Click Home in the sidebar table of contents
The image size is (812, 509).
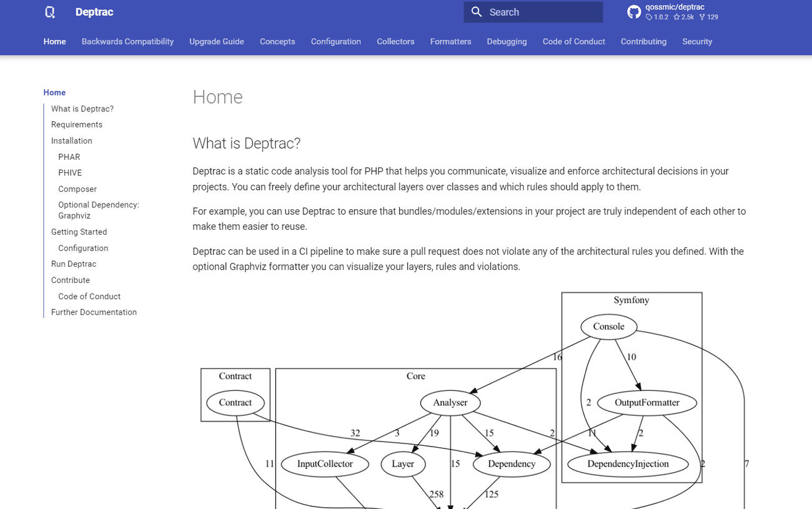tap(54, 92)
